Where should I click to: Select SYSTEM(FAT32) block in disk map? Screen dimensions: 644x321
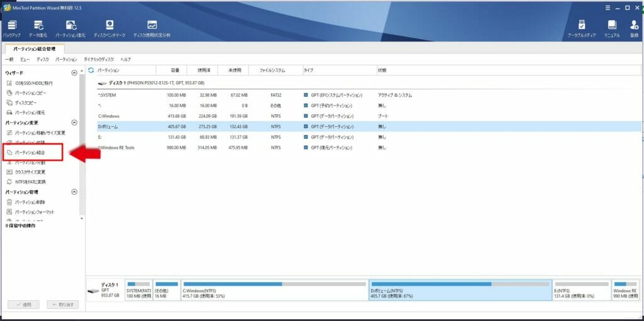pos(138,290)
